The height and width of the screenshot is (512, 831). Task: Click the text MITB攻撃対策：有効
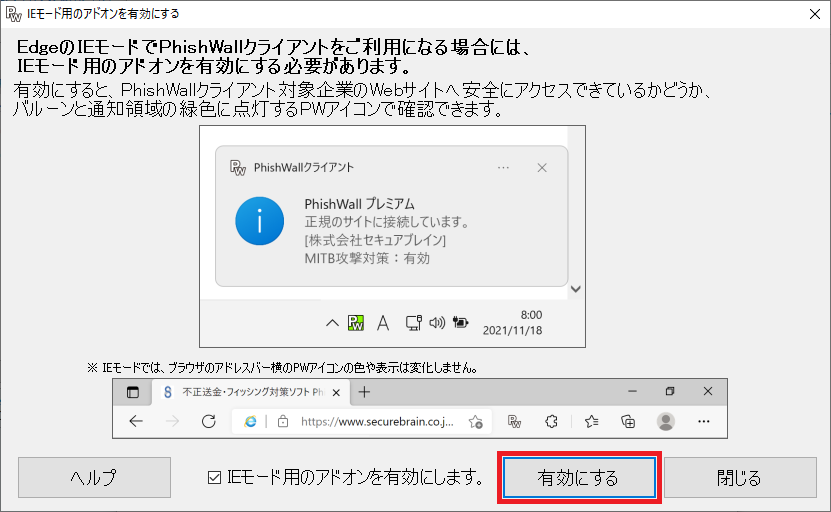coord(367,259)
